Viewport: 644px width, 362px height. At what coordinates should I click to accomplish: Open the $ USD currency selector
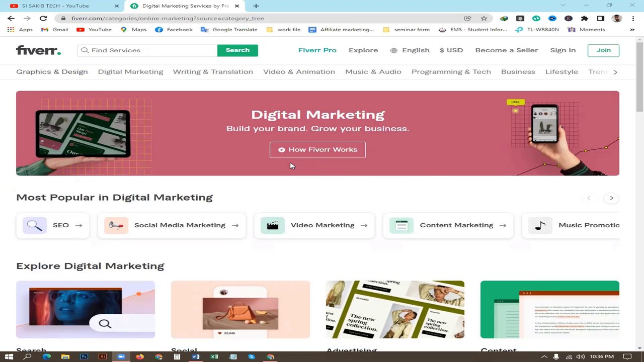[451, 50]
